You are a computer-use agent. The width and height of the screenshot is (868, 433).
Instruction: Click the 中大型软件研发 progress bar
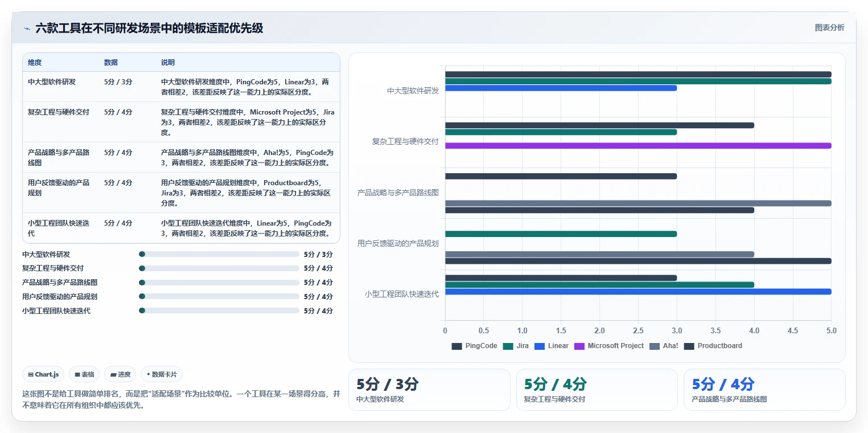219,254
